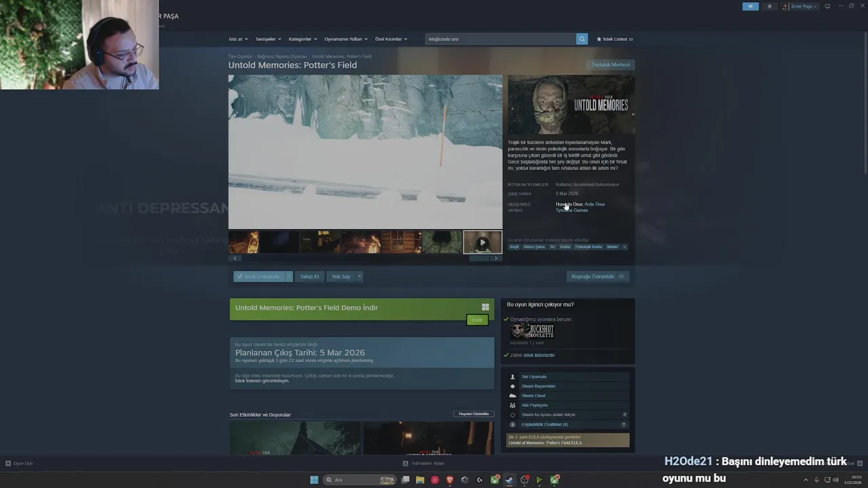868x488 pixels.
Task: Open the Potter's Field EULA link
Action: pos(545,443)
